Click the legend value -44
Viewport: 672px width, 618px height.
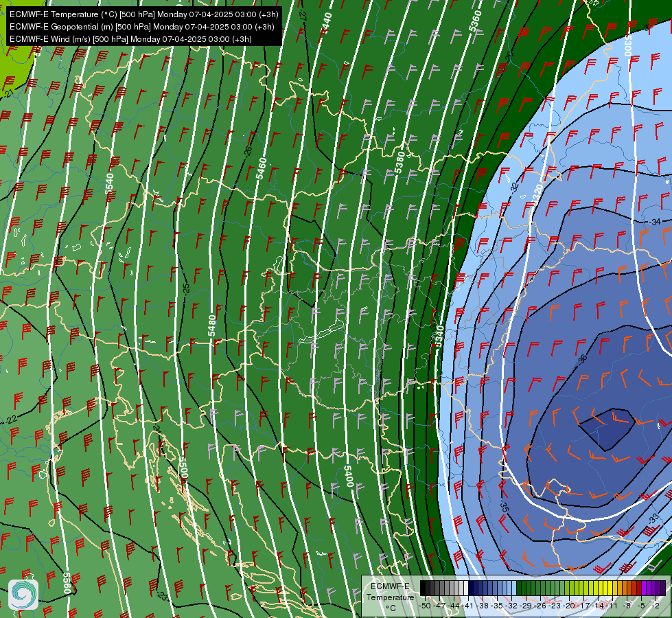coord(454,606)
